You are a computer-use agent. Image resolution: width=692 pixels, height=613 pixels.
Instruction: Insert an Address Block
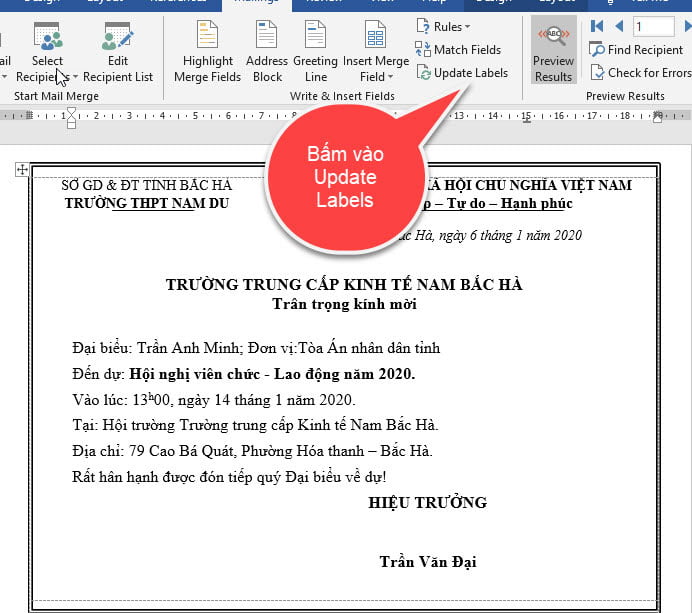[267, 53]
